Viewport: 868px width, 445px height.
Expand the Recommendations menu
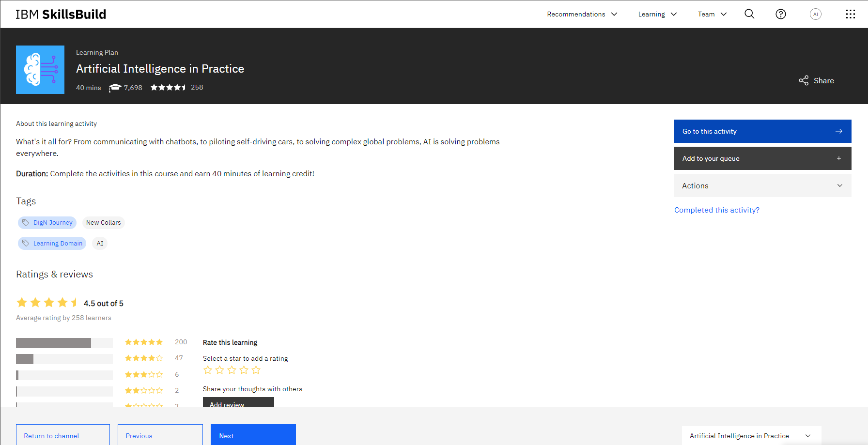click(x=582, y=14)
